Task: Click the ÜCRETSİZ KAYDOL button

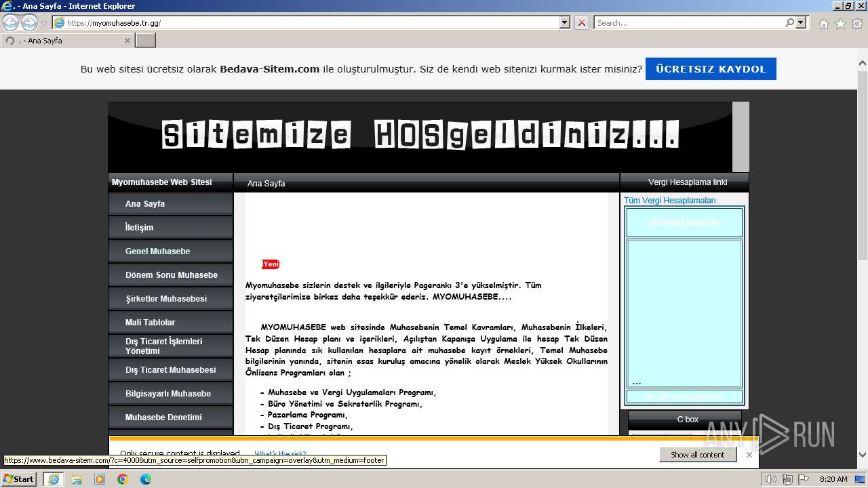Action: (x=711, y=68)
